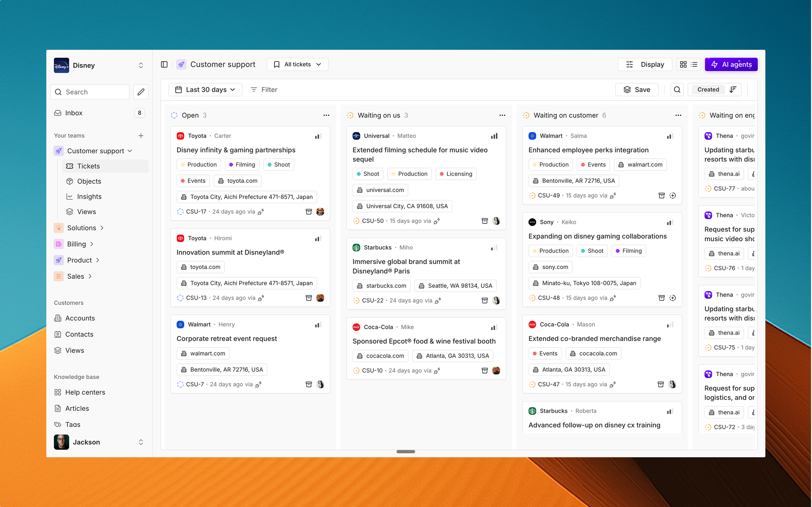The height and width of the screenshot is (507, 812).
Task: Collapse the left sidebar panel
Action: coord(164,64)
